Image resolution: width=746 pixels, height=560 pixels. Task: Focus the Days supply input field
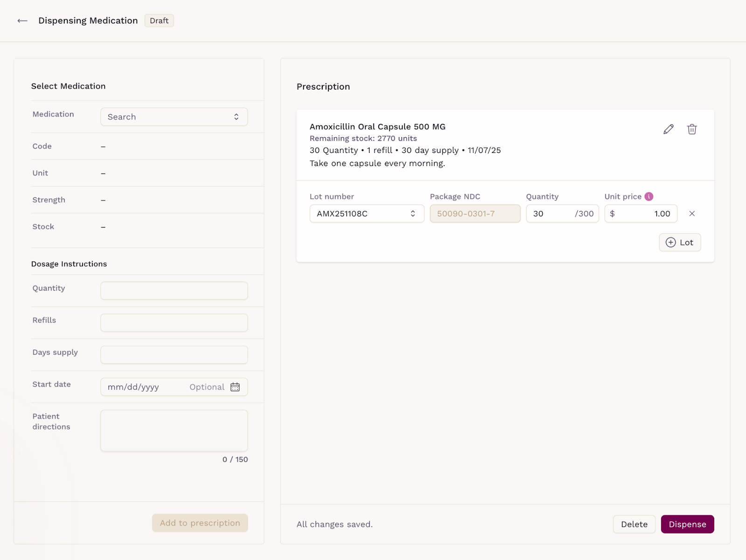pos(174,355)
